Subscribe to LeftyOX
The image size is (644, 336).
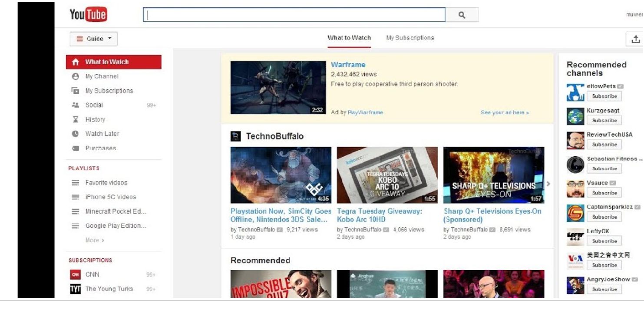pos(604,241)
